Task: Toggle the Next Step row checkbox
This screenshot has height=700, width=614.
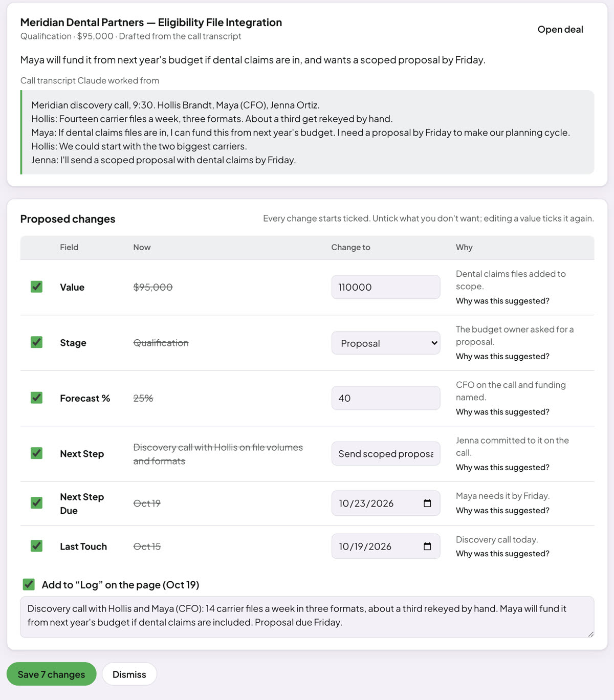Action: coord(36,453)
